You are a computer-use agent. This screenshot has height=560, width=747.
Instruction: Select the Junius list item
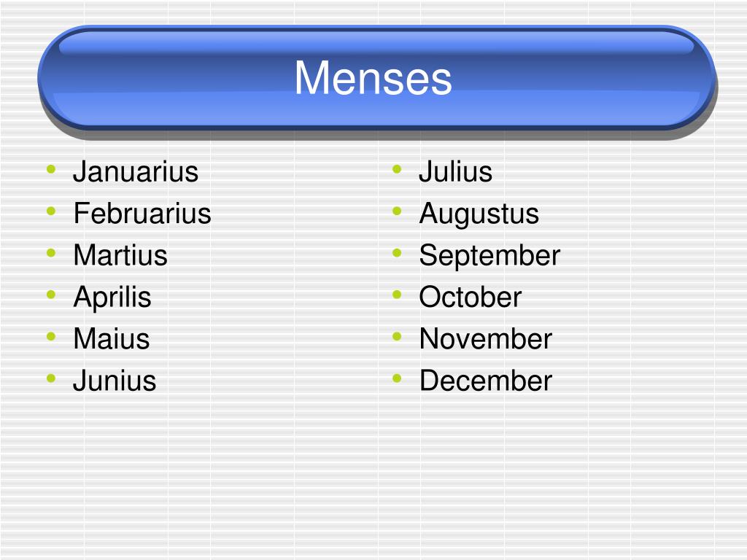coord(115,381)
